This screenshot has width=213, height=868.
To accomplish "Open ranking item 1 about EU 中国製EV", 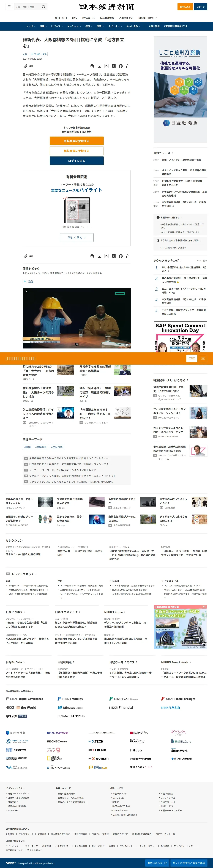I will [x=184, y=269].
